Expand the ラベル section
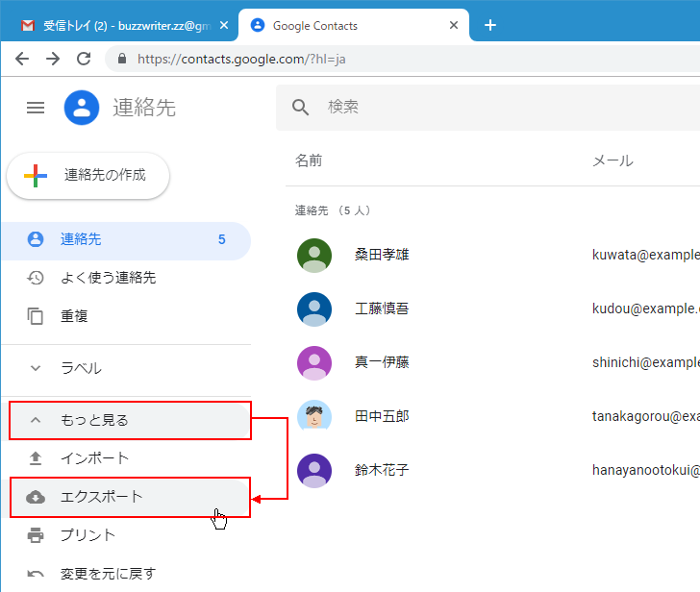 (x=126, y=368)
